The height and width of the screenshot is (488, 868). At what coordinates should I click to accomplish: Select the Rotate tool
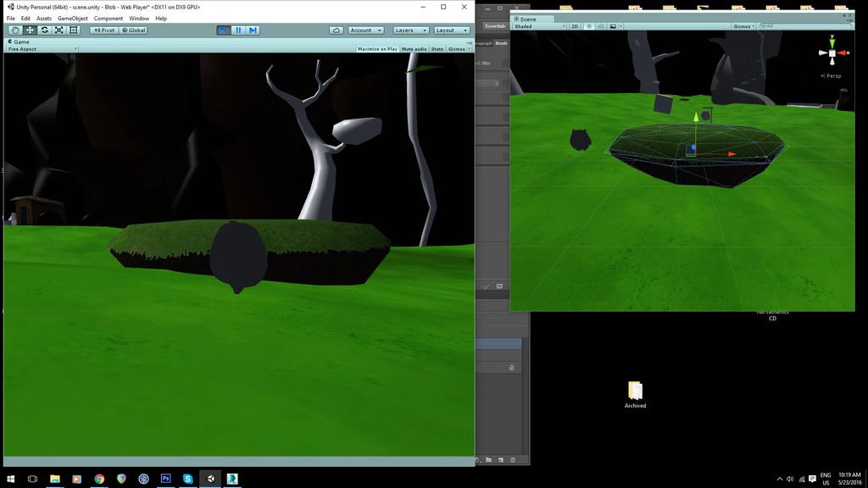pos(44,30)
